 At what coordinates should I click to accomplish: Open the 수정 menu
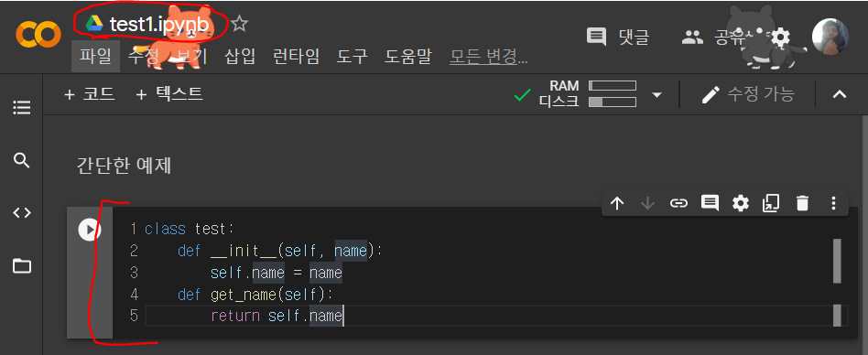point(144,57)
